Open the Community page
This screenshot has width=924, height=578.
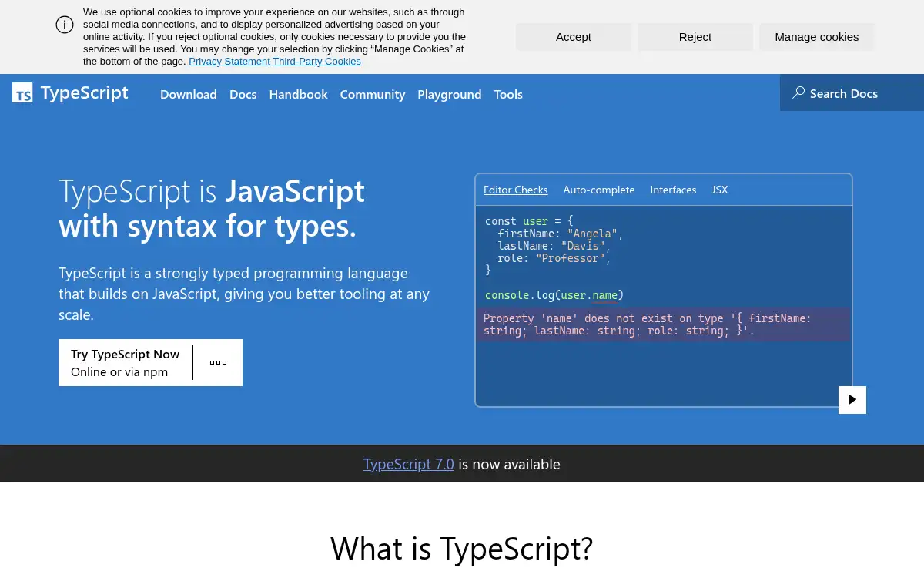373,94
